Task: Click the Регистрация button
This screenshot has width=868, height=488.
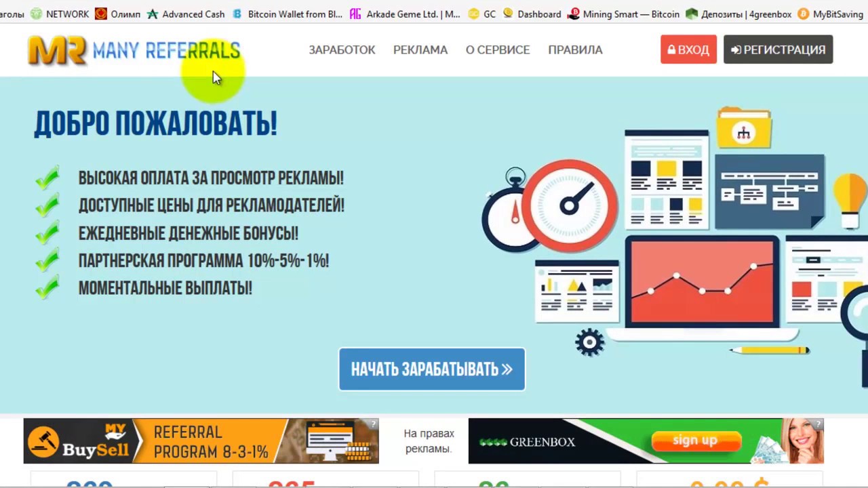Action: [x=778, y=49]
